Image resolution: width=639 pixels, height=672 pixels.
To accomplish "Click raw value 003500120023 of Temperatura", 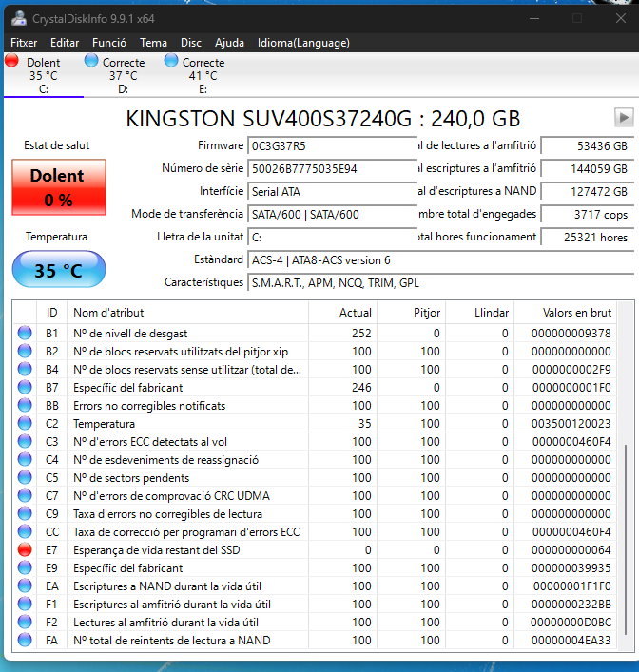I will [x=571, y=423].
